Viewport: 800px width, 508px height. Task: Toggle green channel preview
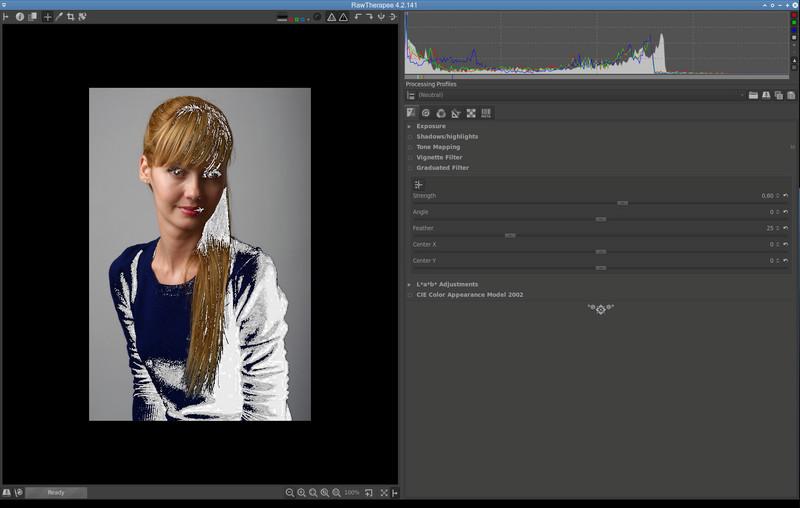(297, 19)
